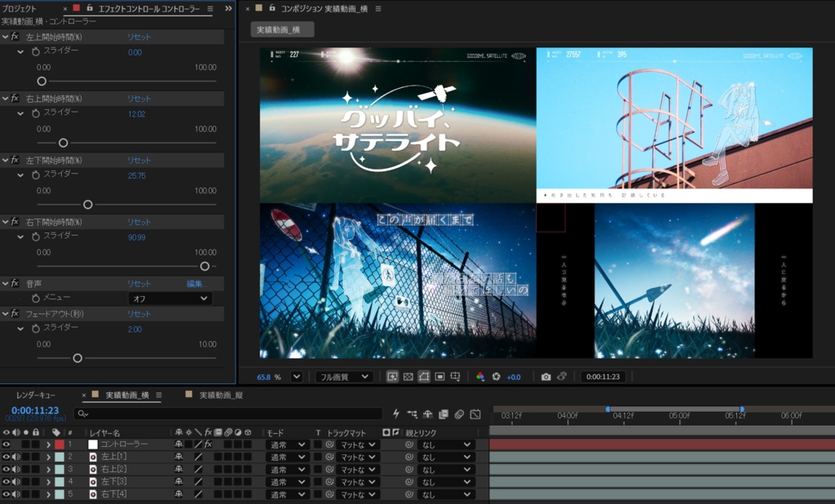This screenshot has height=504, width=835.
Task: Select the 実績動画_横 timeline tab
Action: coord(126,395)
